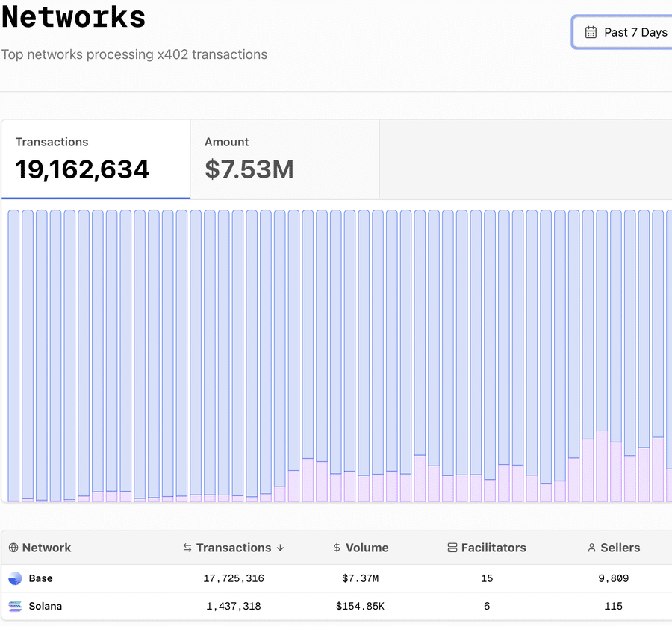Click the person icon beside Sellers header
The width and height of the screenshot is (672, 626).
[592, 548]
